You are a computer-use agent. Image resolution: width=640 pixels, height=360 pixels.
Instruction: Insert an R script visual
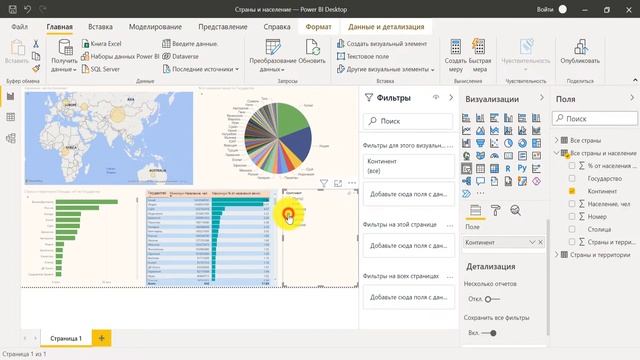tap(508, 168)
